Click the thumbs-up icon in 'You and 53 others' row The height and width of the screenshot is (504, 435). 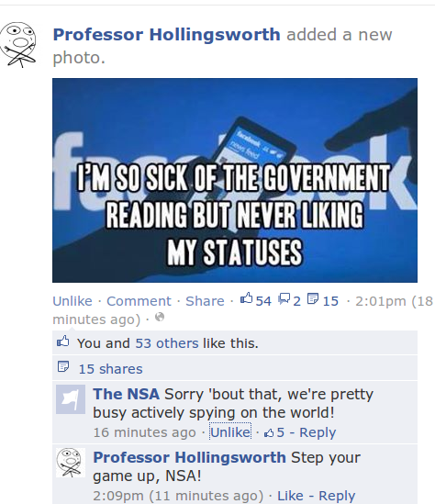(x=63, y=341)
